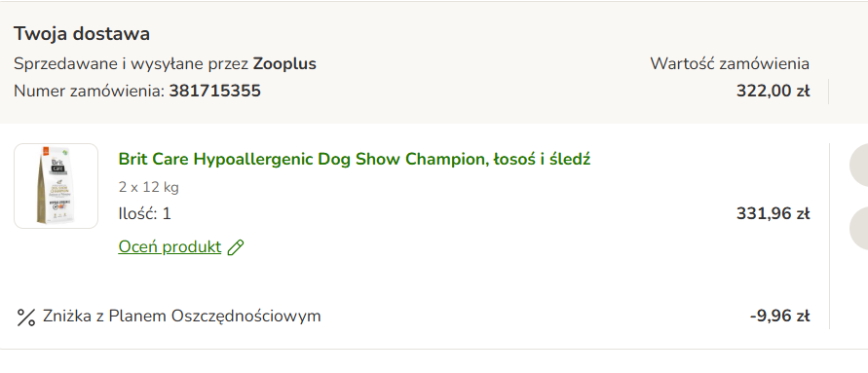This screenshot has height=373, width=868.
Task: Click the product price 331,96 zł
Action: point(773,213)
